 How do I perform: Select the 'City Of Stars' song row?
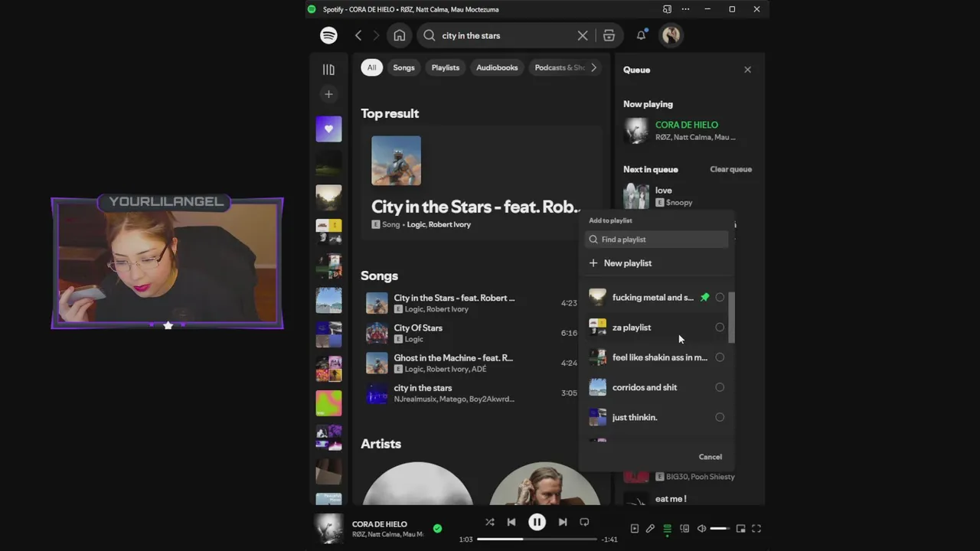pyautogui.click(x=472, y=333)
